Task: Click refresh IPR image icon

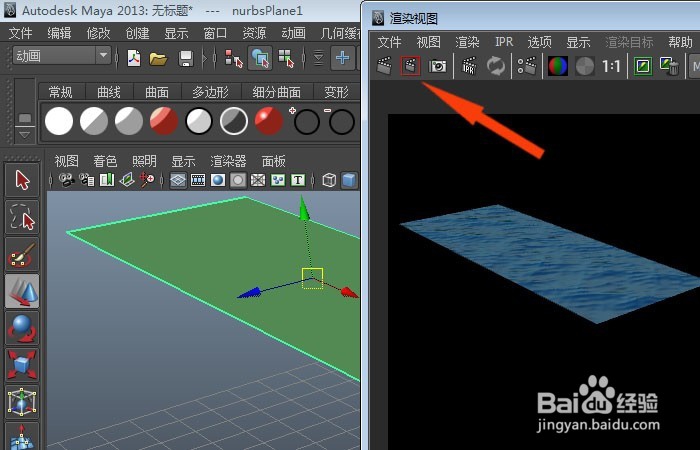Action: point(496,66)
